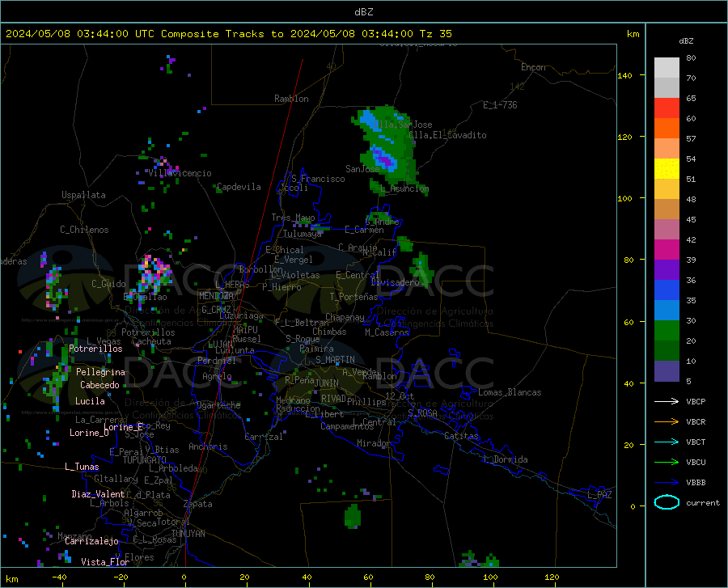Screen dimensions: 728x588
Task: Select the yellow 54 dBZ color swatch
Action: click(x=667, y=169)
